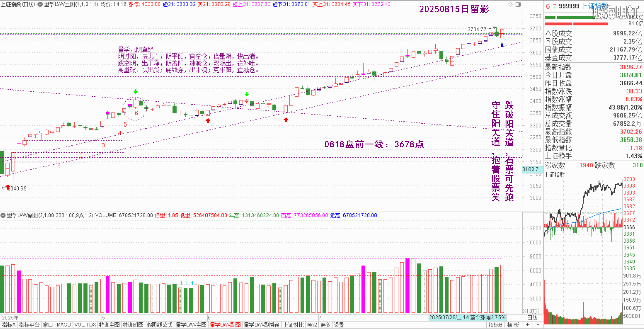Click the 最新指数 value 3696.77
The height and width of the screenshot is (329, 644).
(x=631, y=67)
